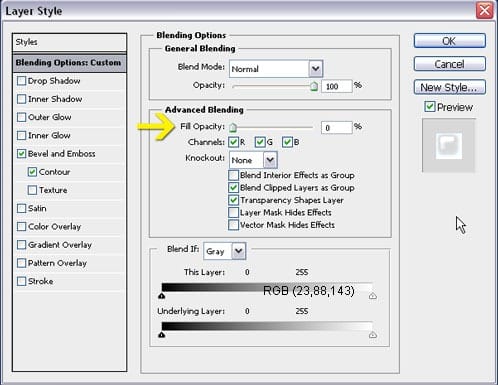Screen dimensions: 498x385
Task: Uncheck the Bevel and Emboss checkbox
Action: tap(21, 154)
